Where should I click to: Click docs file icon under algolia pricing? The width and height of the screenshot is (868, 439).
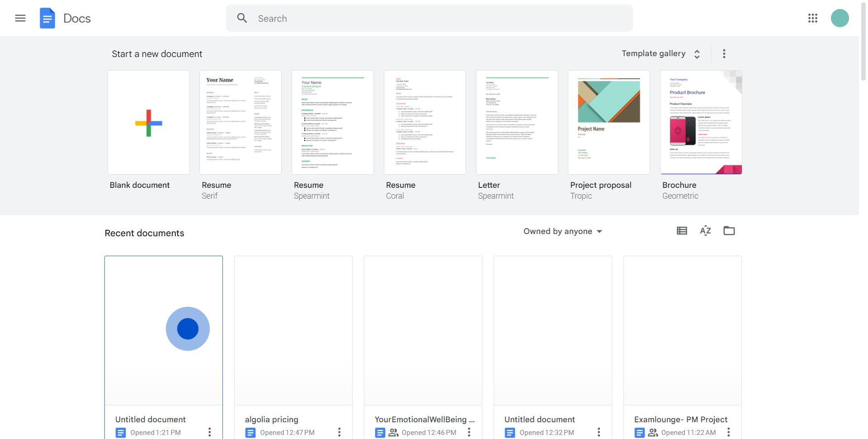tap(250, 433)
